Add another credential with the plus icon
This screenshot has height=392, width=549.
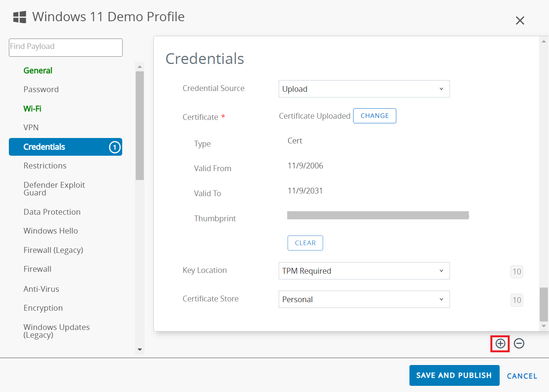pos(500,343)
